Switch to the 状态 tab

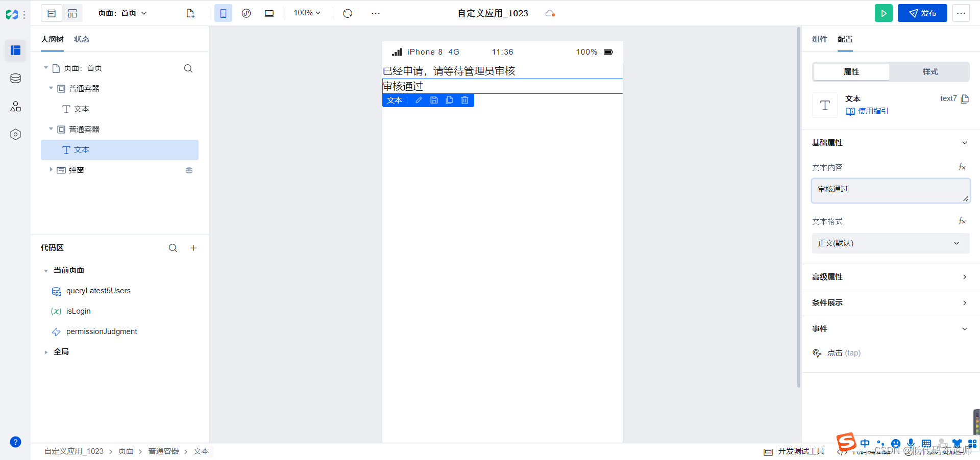coord(82,39)
